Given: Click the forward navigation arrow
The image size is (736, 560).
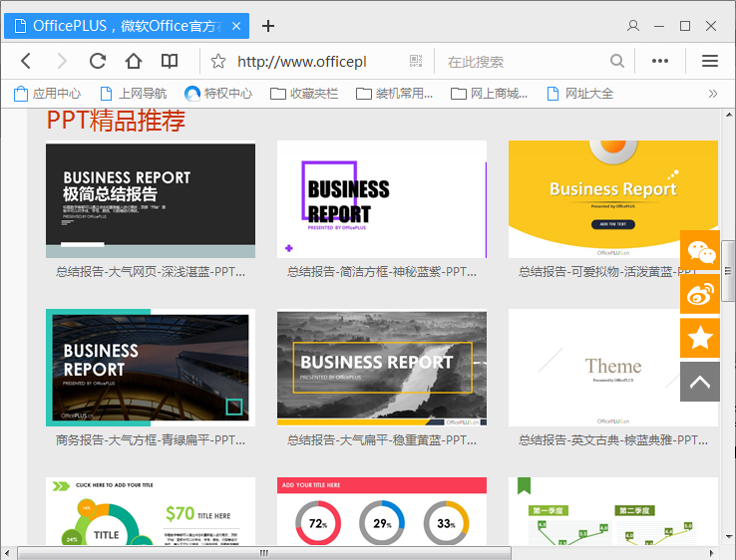Looking at the screenshot, I should click(x=62, y=61).
